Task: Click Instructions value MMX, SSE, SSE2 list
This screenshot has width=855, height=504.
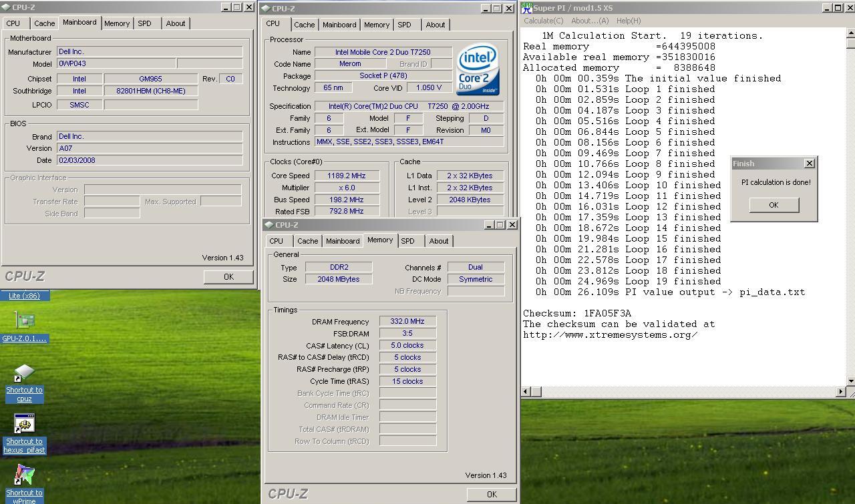Action: (409, 142)
